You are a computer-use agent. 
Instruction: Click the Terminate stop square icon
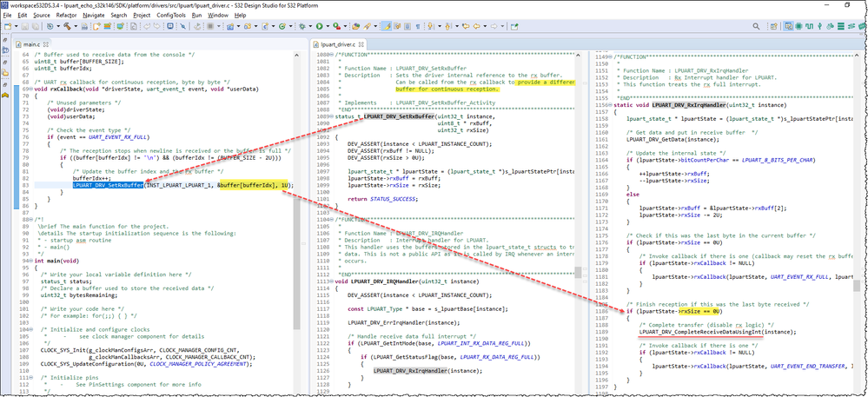[x=210, y=26]
